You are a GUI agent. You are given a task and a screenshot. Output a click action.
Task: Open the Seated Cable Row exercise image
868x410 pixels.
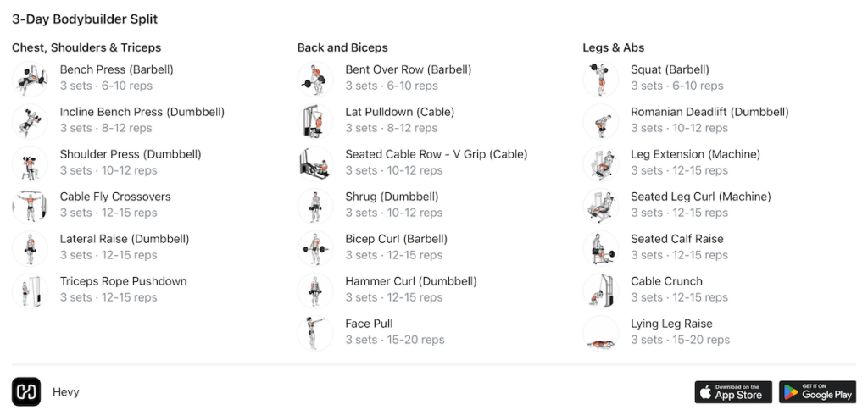tap(315, 163)
